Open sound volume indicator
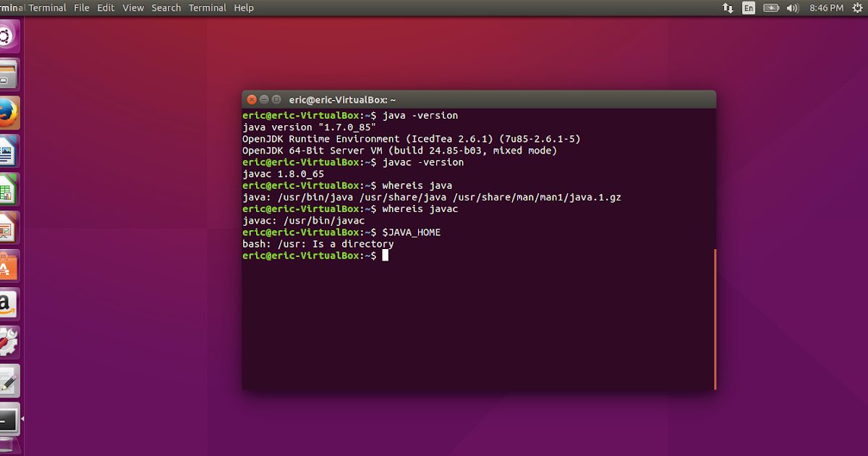 (792, 8)
